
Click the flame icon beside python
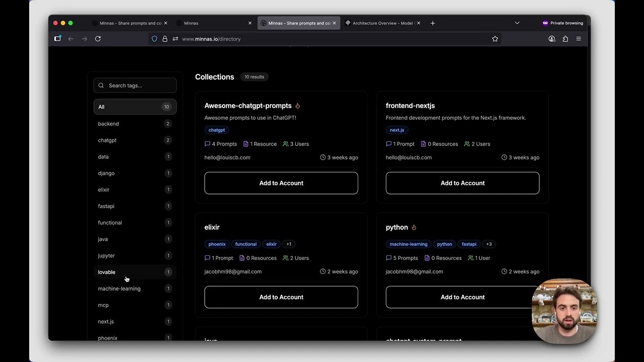tap(414, 227)
